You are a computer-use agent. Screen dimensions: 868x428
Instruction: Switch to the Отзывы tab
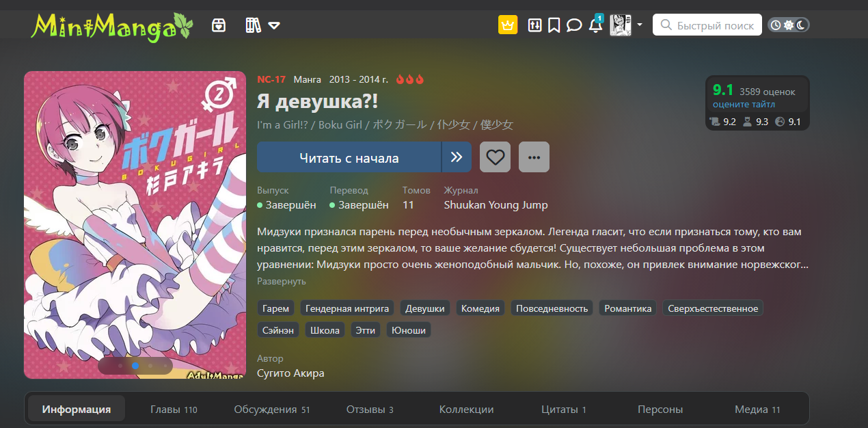pos(370,410)
